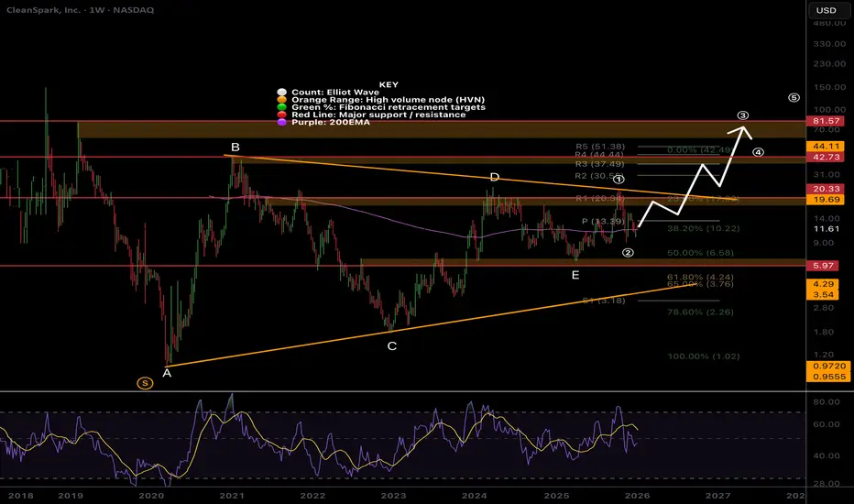
Task: Click the orange 3.54 price label
Action: tap(823, 295)
